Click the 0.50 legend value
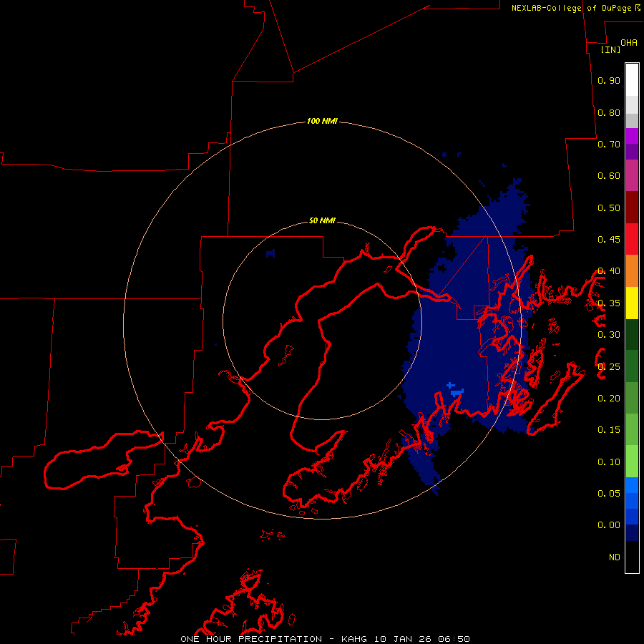 609,208
